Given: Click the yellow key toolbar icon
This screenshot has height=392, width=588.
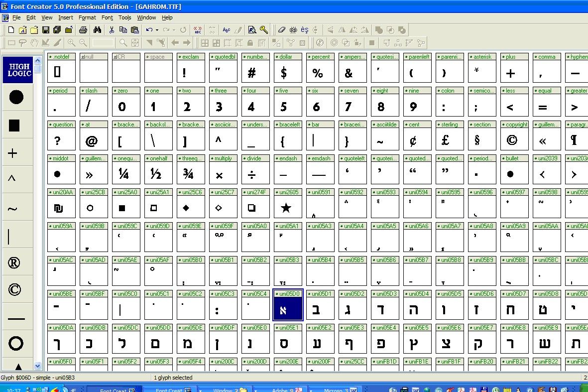Looking at the screenshot, I should (x=264, y=30).
